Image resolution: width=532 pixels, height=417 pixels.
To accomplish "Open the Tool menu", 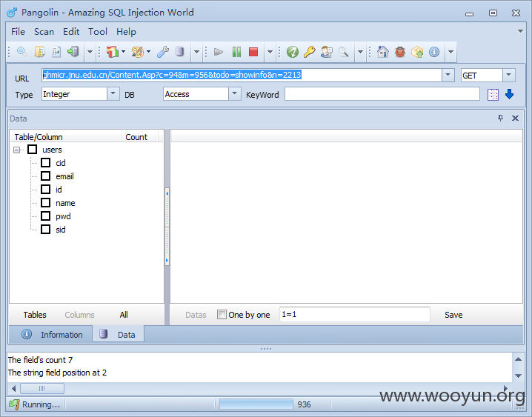I will click(98, 32).
